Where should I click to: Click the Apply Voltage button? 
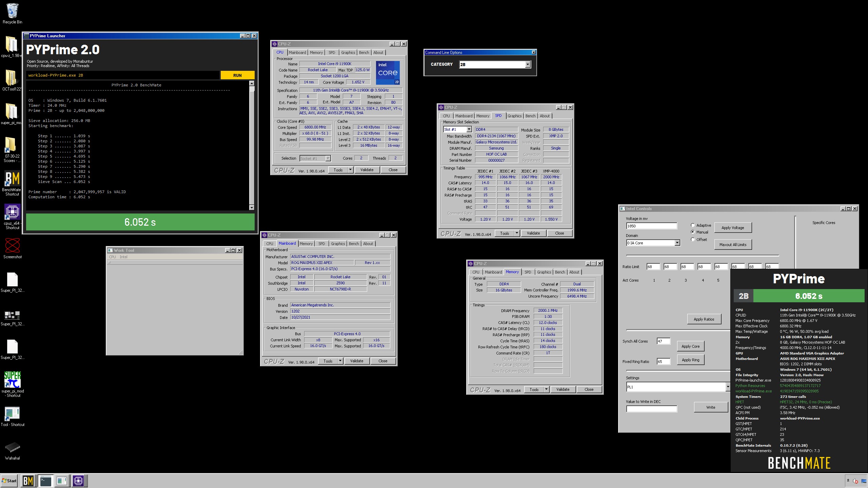point(733,228)
